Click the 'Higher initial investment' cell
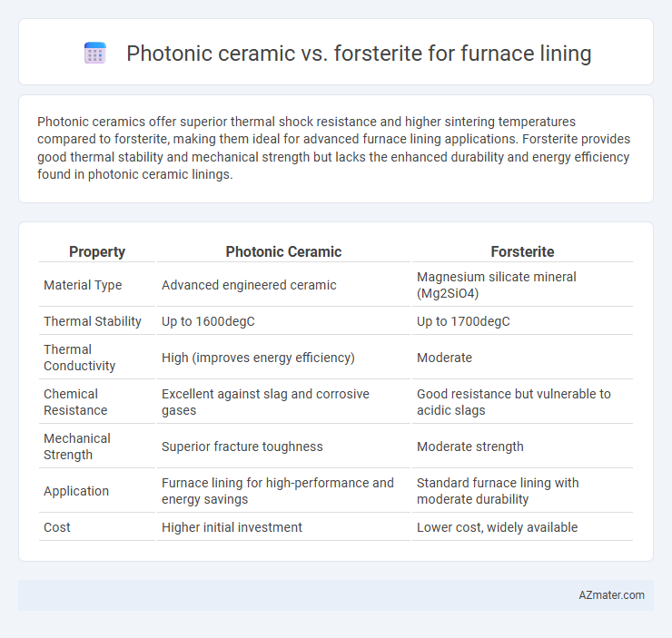The height and width of the screenshot is (638, 672). 232,527
